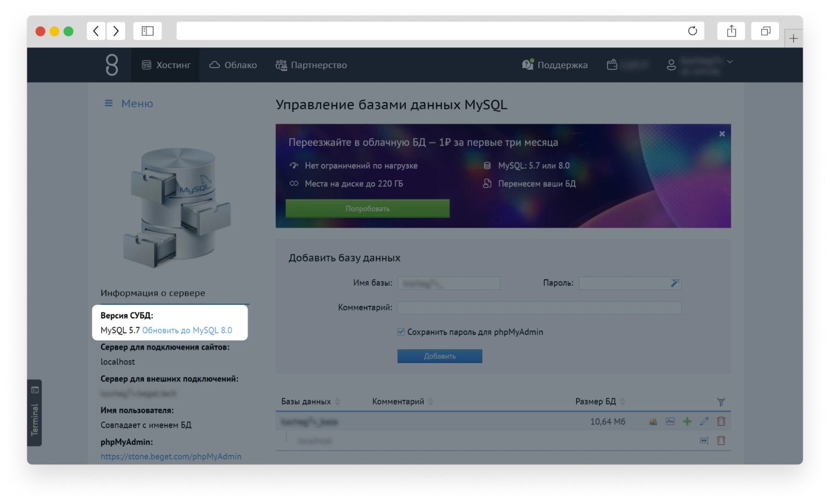Close the cloud database promo banner
The image size is (830, 504).
click(x=722, y=134)
